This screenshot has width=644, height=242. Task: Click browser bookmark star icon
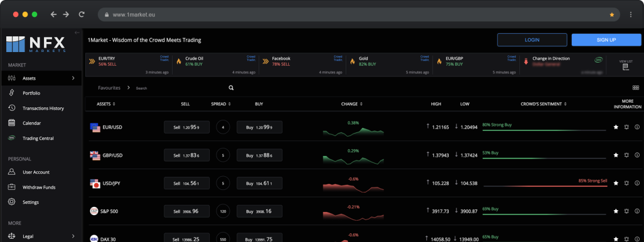(x=612, y=14)
